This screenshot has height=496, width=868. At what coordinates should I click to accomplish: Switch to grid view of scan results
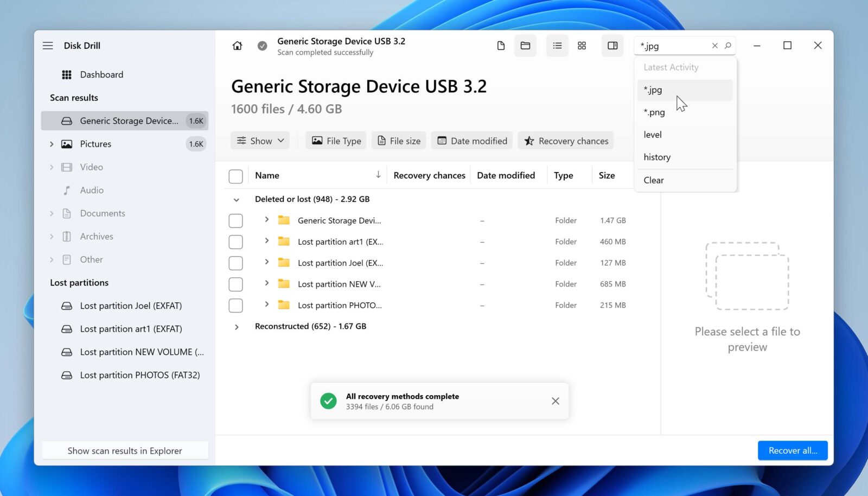click(582, 46)
